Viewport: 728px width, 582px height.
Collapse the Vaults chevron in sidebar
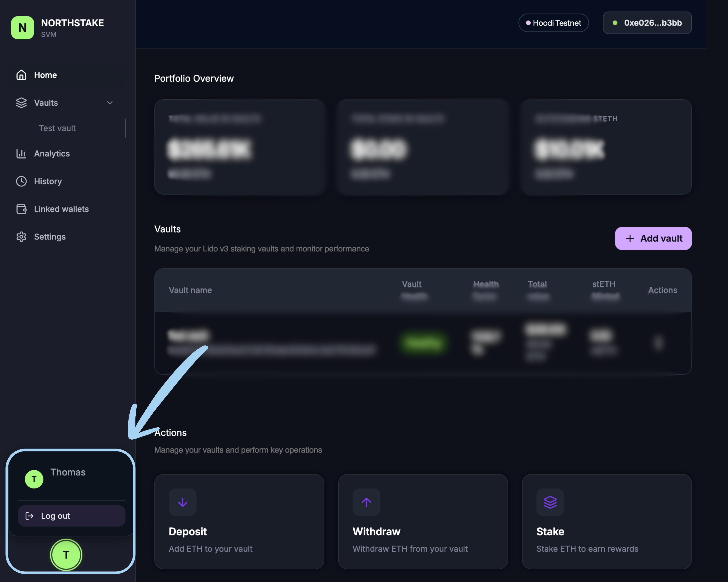pos(110,102)
